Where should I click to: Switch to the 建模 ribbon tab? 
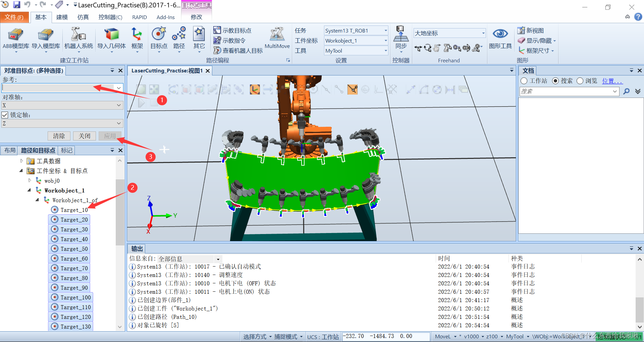point(62,17)
